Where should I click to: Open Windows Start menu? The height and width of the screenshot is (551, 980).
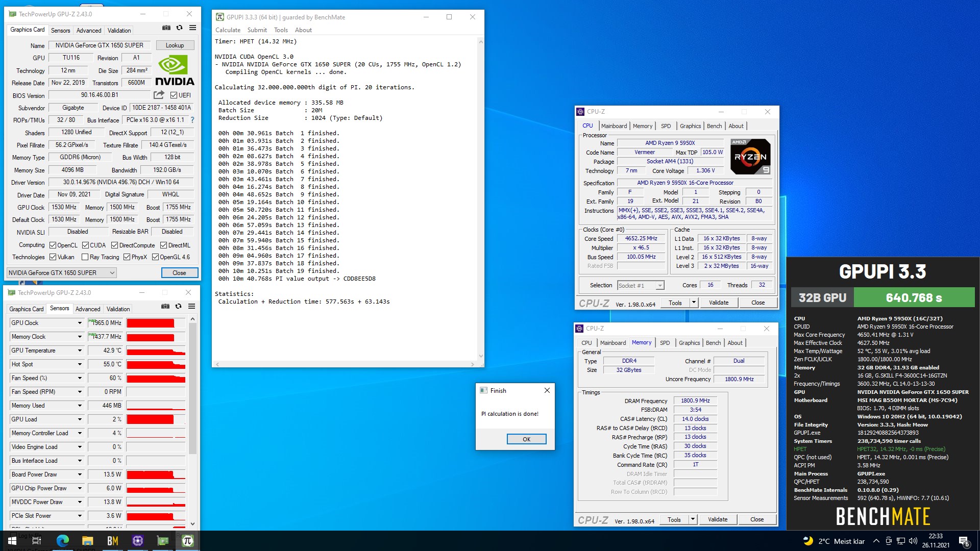click(12, 541)
